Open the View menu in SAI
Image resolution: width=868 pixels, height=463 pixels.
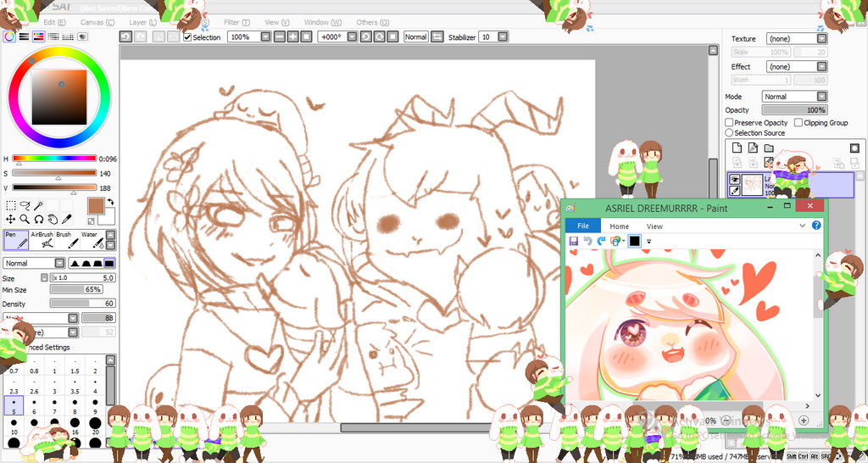(277, 22)
